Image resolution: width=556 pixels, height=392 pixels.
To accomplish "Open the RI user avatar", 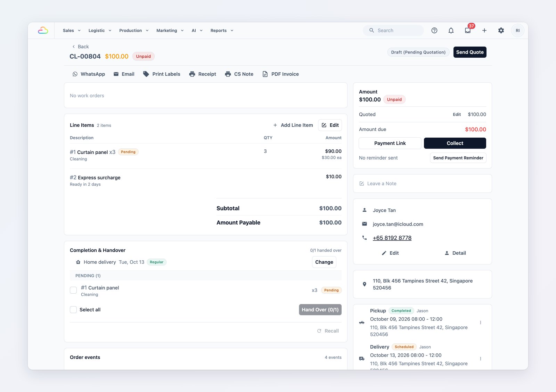I will (518, 31).
